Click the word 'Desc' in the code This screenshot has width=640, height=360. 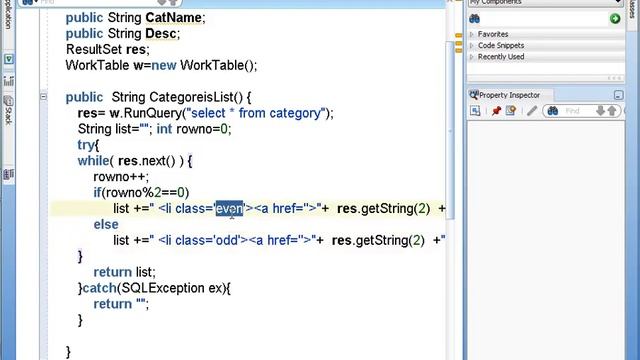click(x=161, y=33)
